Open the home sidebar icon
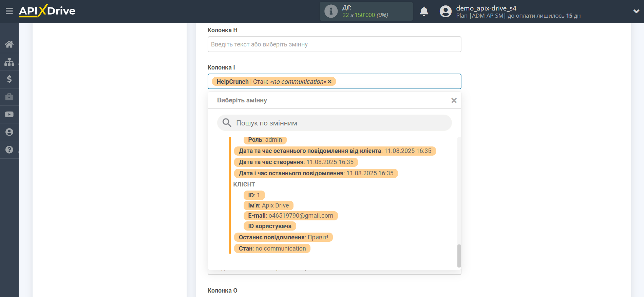Viewport: 644px width, 297px height. [9, 44]
